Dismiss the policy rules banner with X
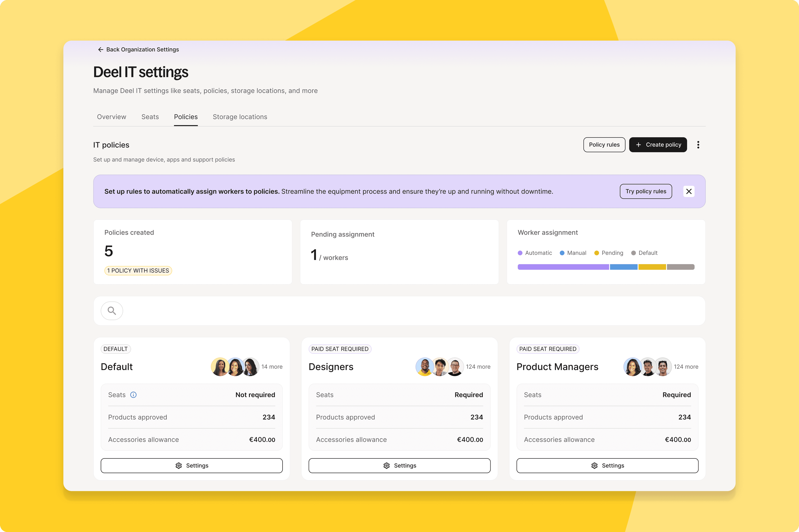The width and height of the screenshot is (799, 532). (x=689, y=191)
